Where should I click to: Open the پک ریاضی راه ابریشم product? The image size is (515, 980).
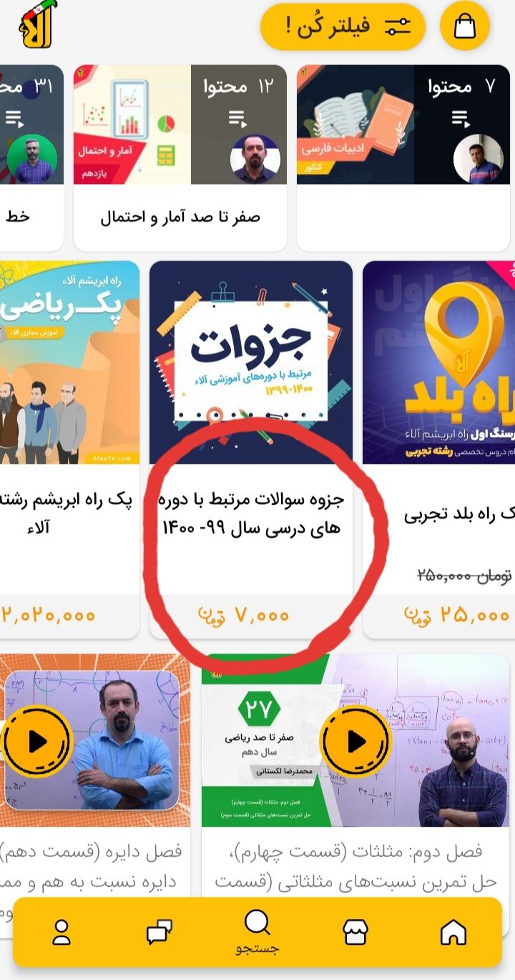[x=69, y=362]
